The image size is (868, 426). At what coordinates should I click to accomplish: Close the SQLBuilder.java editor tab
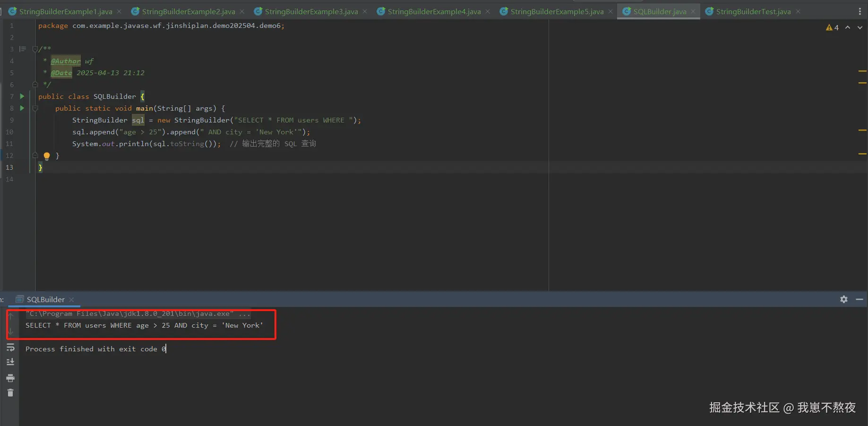pos(693,11)
